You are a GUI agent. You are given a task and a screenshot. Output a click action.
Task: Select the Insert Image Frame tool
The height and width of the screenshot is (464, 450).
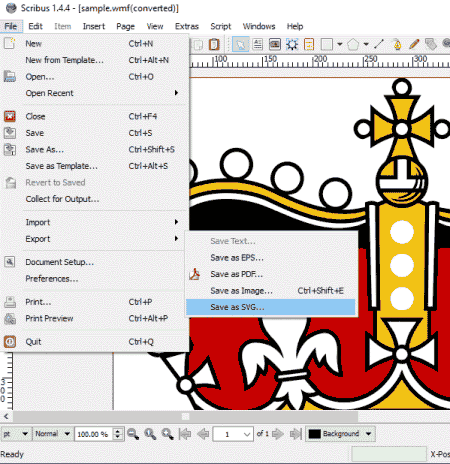275,44
